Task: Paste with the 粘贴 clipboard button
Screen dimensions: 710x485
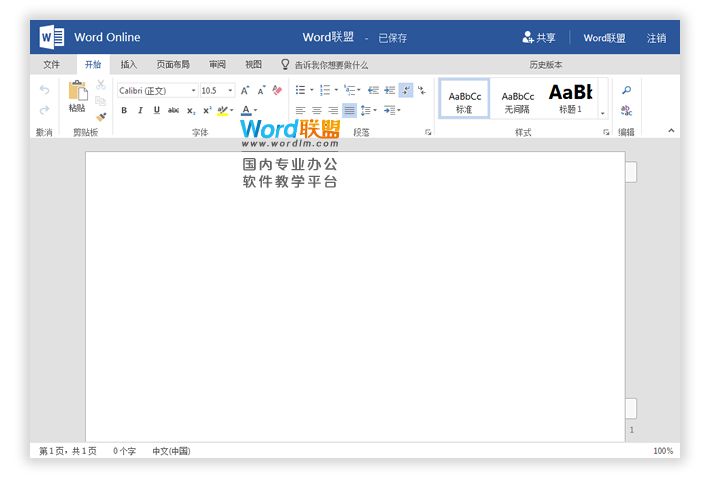Action: 77,96
